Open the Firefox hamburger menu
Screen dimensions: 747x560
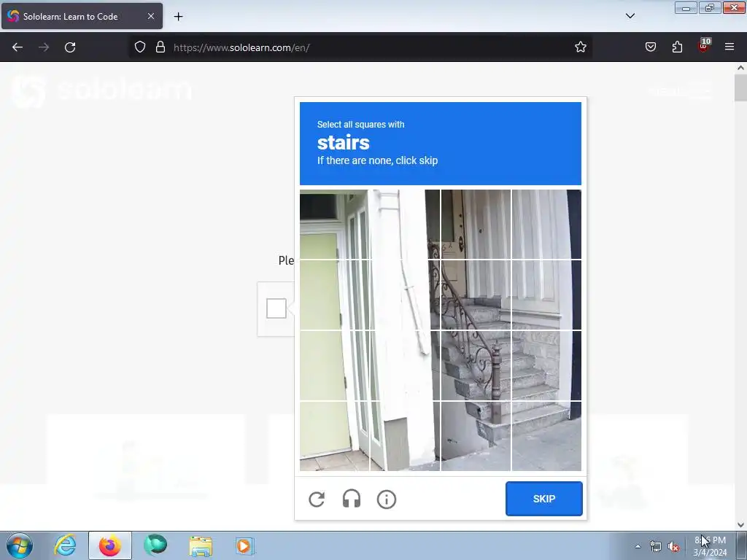click(729, 47)
